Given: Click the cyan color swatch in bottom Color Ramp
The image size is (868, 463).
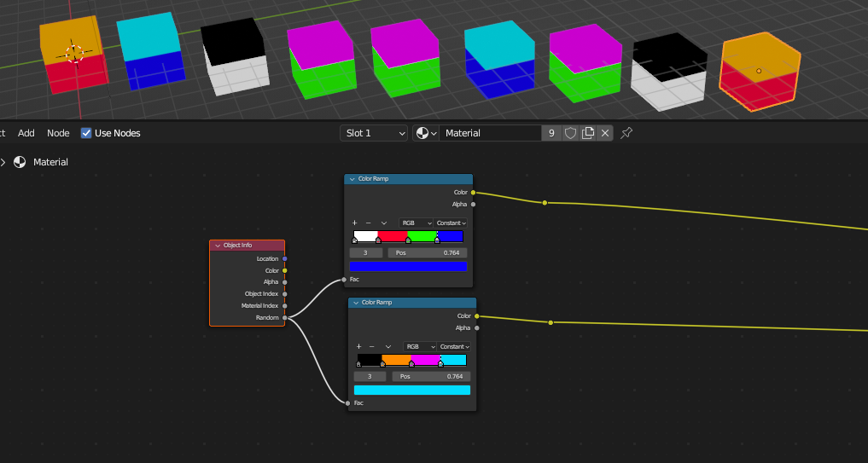Looking at the screenshot, I should [412, 391].
